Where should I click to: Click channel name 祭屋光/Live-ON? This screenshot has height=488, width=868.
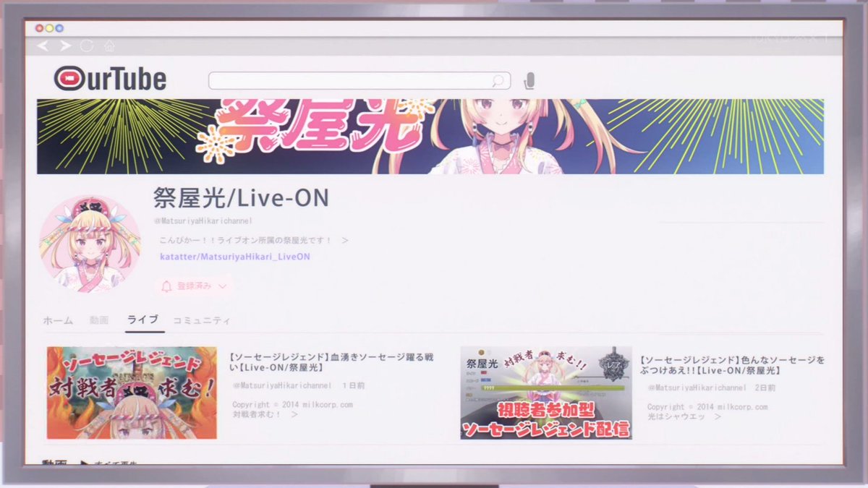point(241,198)
